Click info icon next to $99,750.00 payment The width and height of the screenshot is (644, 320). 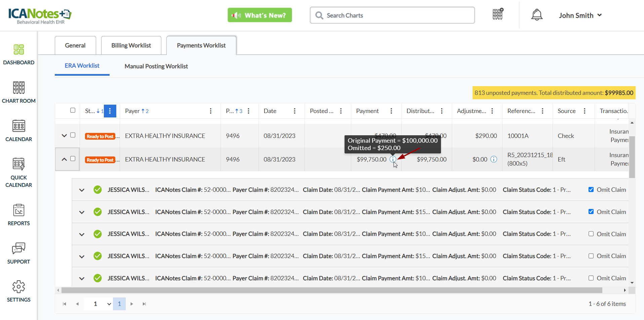[x=393, y=159]
